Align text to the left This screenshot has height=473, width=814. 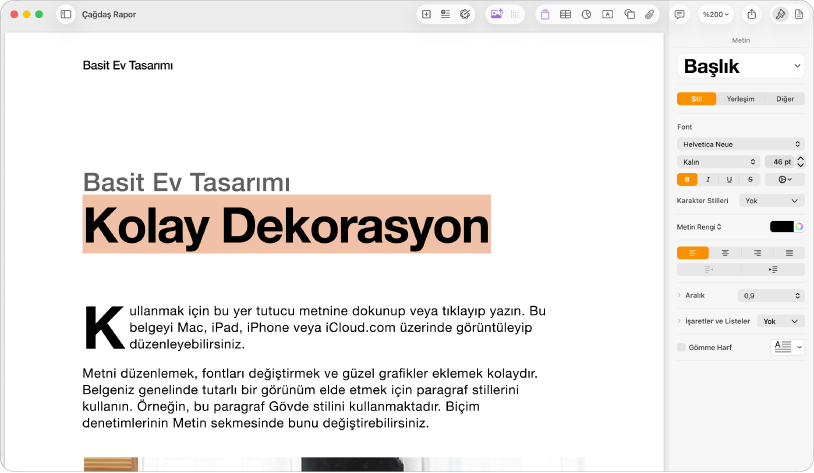click(693, 253)
